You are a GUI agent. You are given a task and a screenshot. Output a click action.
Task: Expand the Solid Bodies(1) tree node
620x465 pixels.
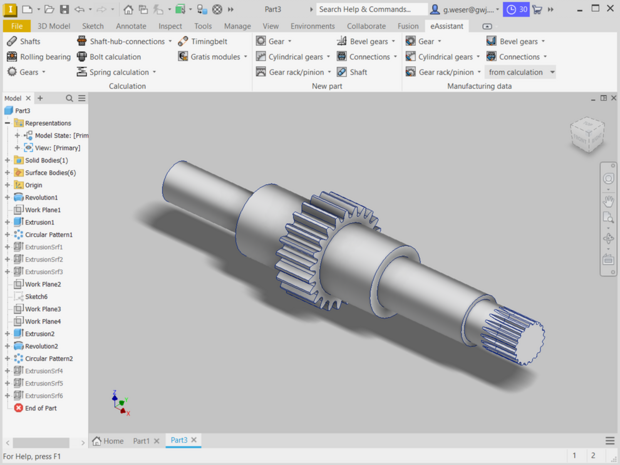click(7, 160)
